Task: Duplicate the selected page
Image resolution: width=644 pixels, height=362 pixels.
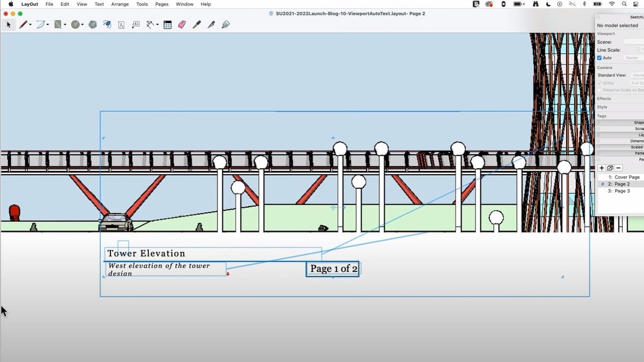Action: [610, 168]
